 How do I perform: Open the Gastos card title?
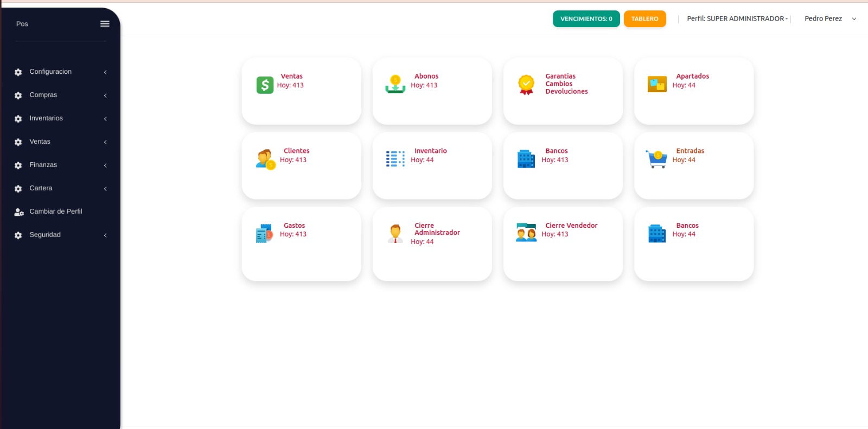[295, 226]
